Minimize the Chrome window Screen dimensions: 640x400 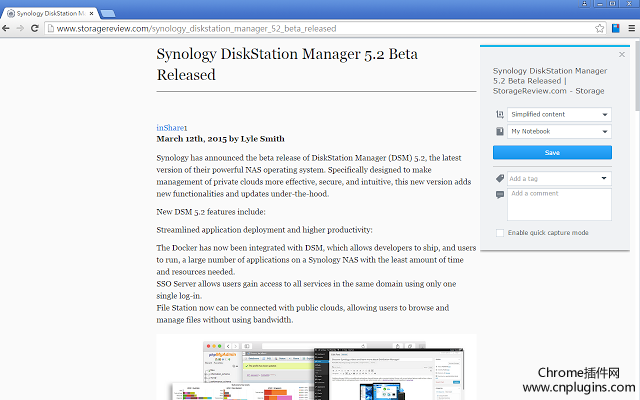click(599, 3)
